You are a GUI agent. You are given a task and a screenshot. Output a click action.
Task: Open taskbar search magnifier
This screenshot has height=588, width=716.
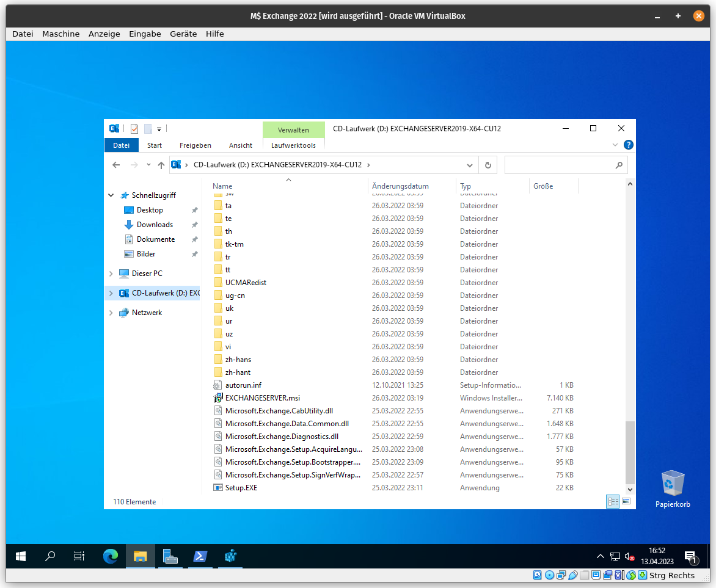[x=49, y=556]
